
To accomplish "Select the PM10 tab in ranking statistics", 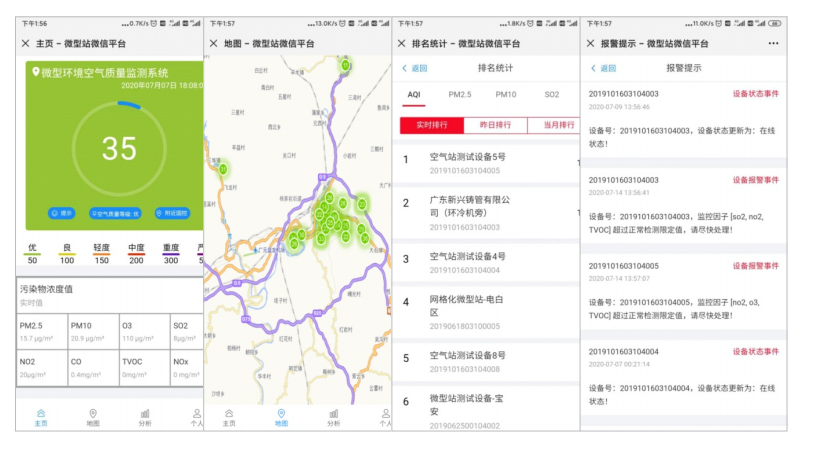I will coord(506,94).
